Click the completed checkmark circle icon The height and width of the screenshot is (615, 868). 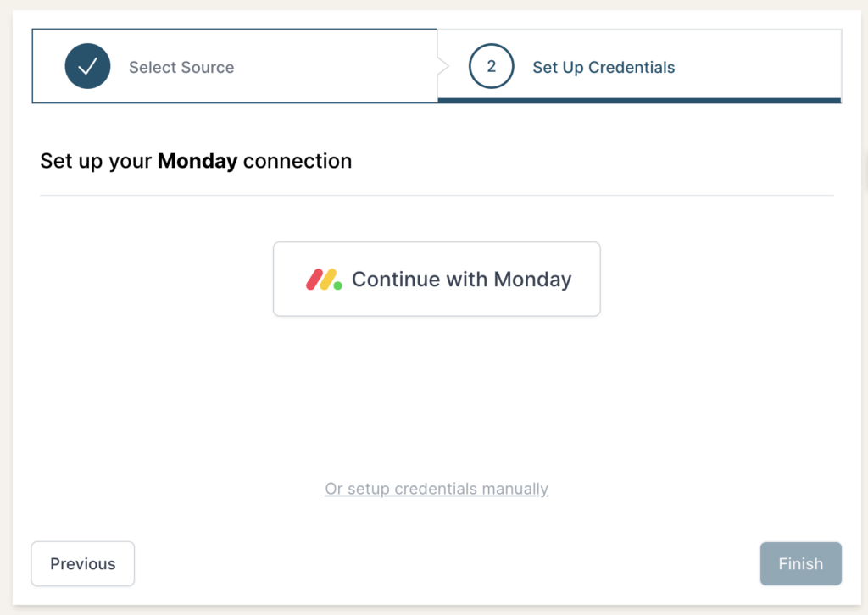click(87, 66)
